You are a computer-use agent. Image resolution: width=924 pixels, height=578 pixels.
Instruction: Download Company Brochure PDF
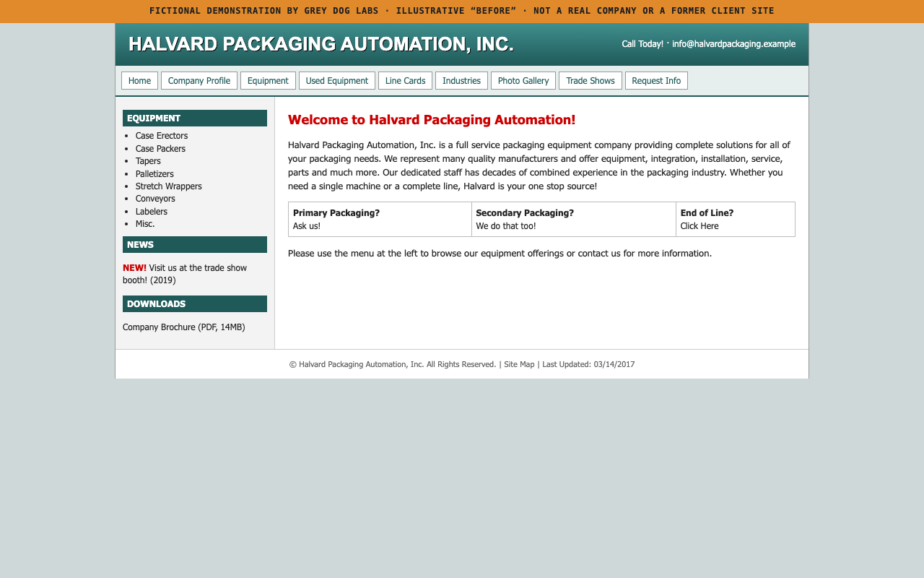pyautogui.click(x=184, y=327)
